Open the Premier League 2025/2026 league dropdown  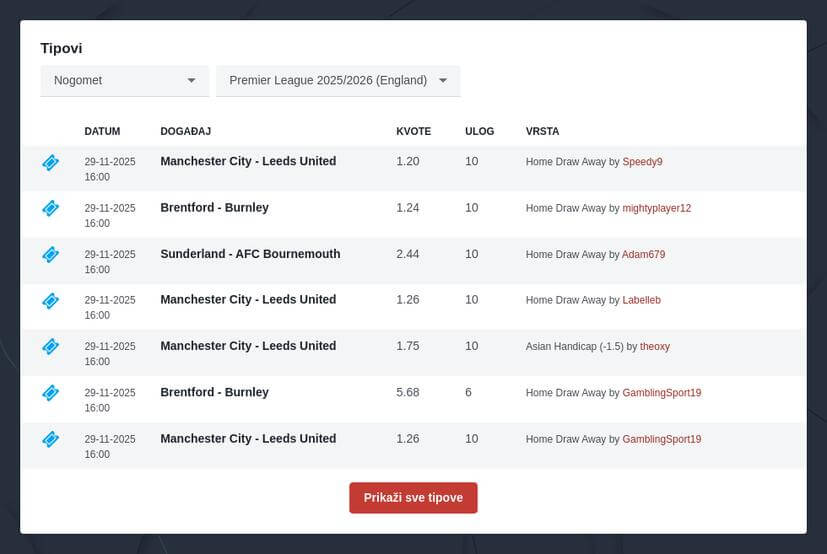pyautogui.click(x=338, y=80)
